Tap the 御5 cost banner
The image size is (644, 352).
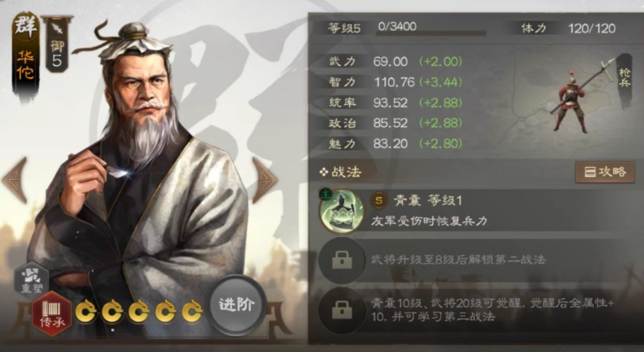click(x=57, y=45)
